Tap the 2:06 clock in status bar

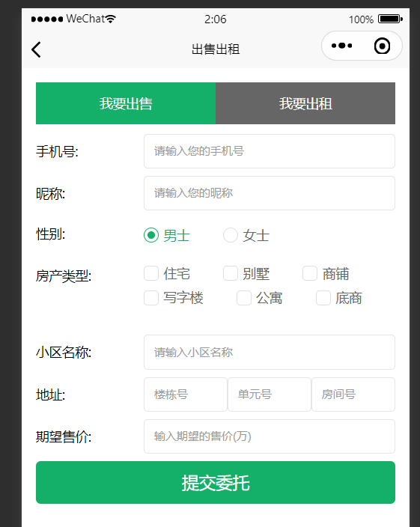click(x=216, y=19)
